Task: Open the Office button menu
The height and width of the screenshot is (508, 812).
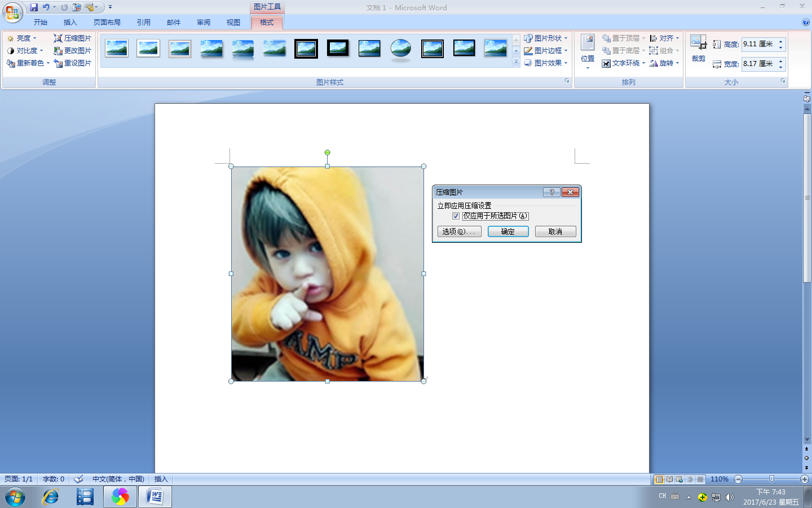Action: point(12,12)
